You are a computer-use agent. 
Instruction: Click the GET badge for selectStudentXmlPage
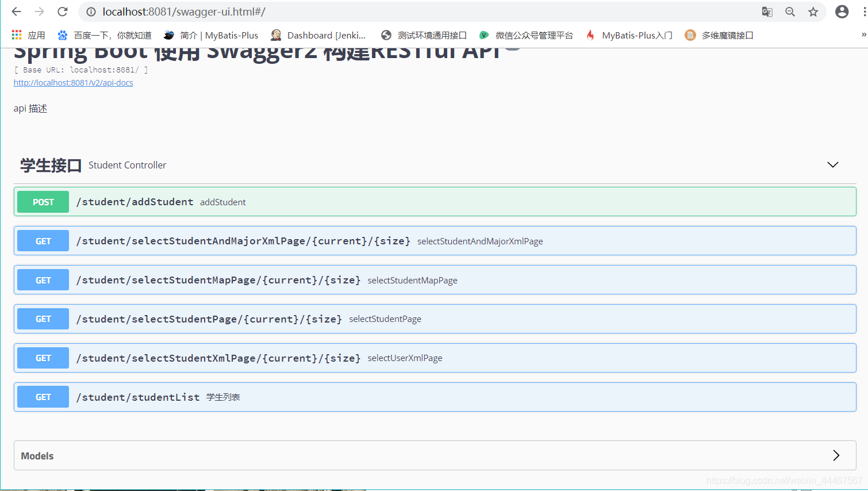click(x=43, y=358)
